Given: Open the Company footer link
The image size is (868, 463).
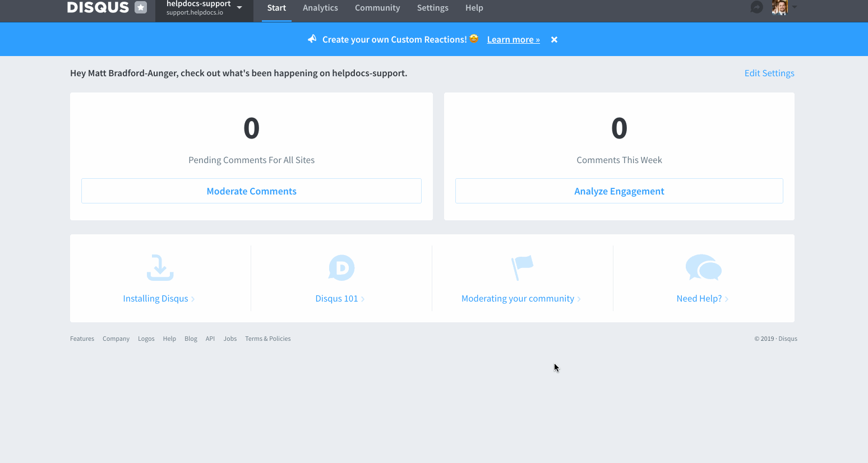Looking at the screenshot, I should click(116, 339).
